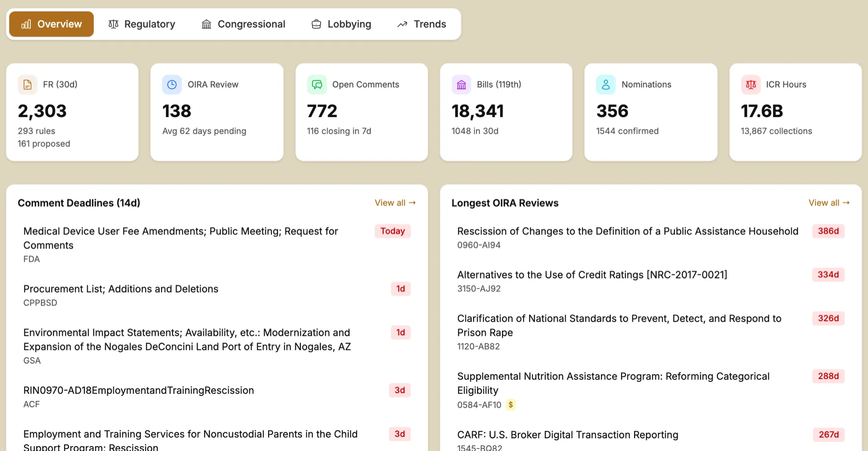Click the 326d review badge
The width and height of the screenshot is (868, 451).
click(x=828, y=318)
